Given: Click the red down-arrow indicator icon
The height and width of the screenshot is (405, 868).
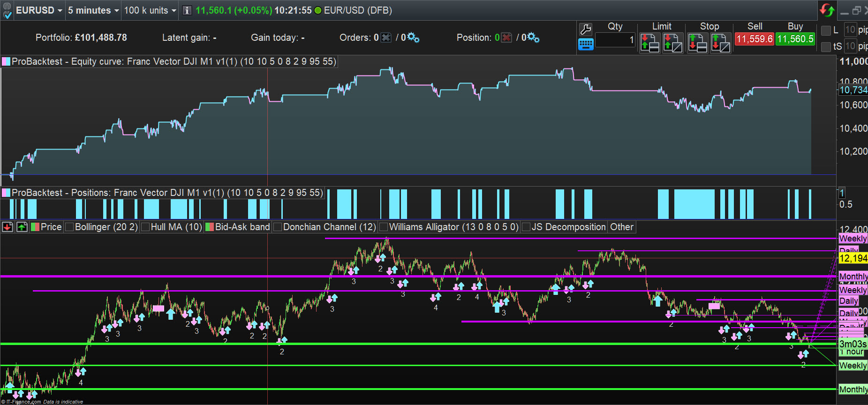Looking at the screenshot, I should [x=8, y=227].
